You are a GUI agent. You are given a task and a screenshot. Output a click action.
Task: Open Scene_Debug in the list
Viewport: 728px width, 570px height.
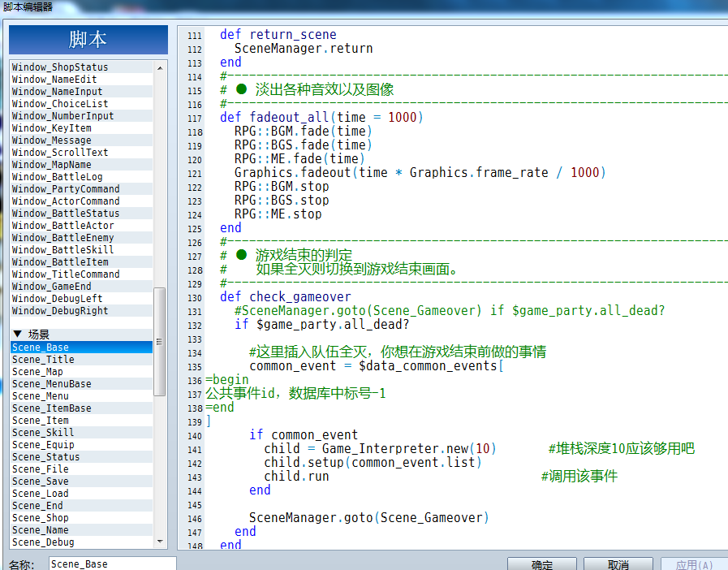tap(81, 542)
